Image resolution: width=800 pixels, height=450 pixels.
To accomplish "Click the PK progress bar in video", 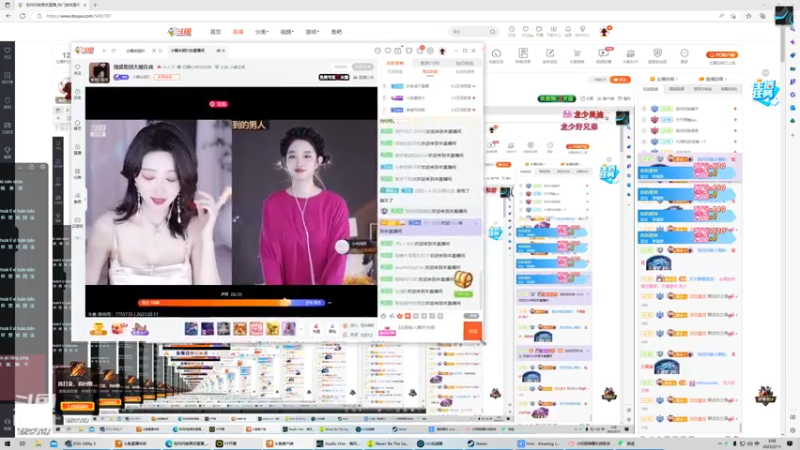I will [231, 303].
